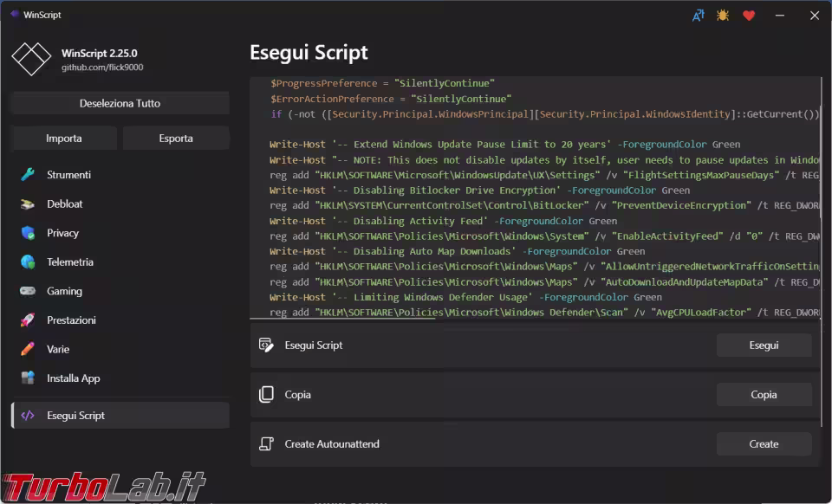Screen dimensions: 832x504
Task: Copy the script using the Copia button
Action: point(764,394)
